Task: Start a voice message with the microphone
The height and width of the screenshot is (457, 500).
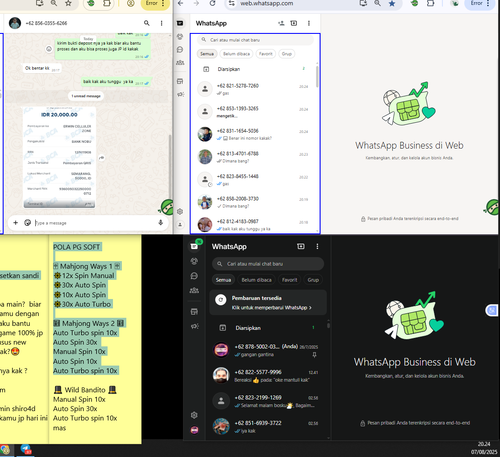Action: [x=161, y=222]
